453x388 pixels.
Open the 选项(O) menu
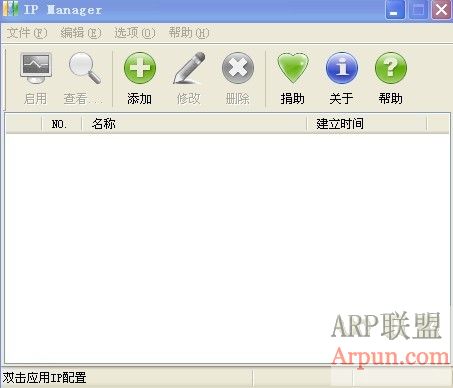click(135, 33)
